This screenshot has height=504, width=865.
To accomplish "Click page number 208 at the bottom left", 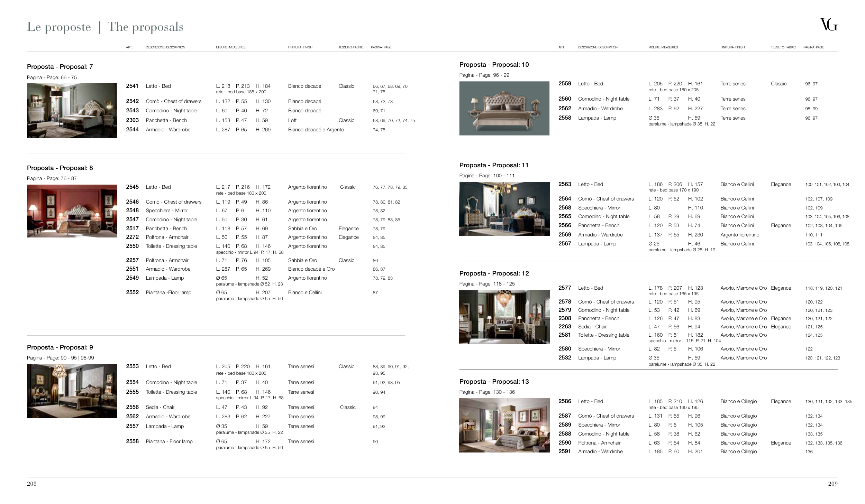I will click(x=31, y=484).
